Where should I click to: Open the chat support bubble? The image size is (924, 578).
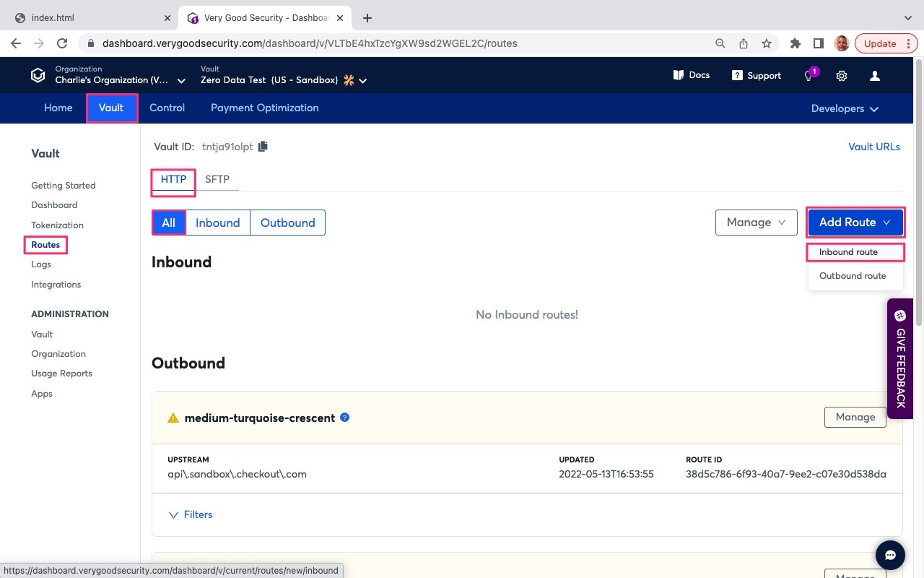click(x=891, y=555)
